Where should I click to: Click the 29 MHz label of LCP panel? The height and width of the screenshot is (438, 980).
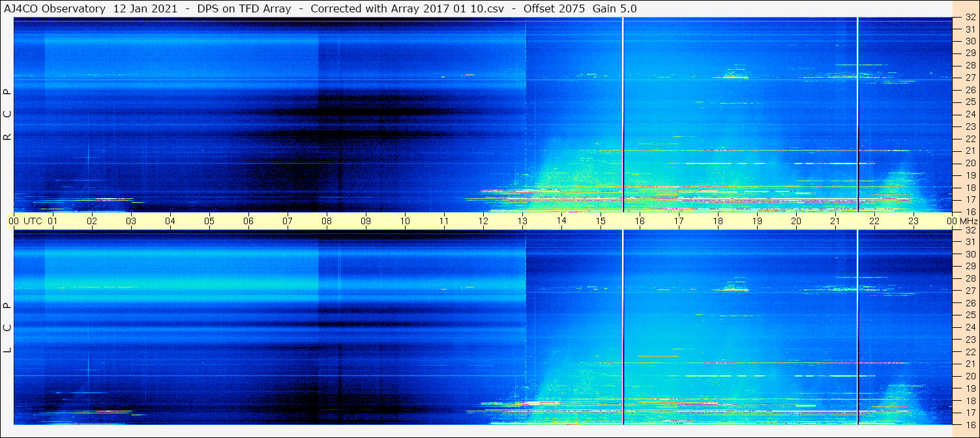click(970, 267)
